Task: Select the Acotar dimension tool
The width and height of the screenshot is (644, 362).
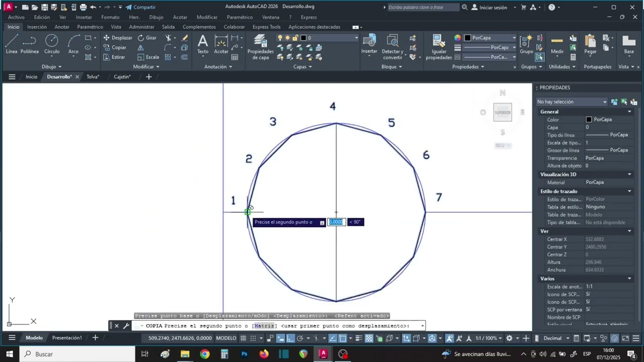Action: [221, 44]
